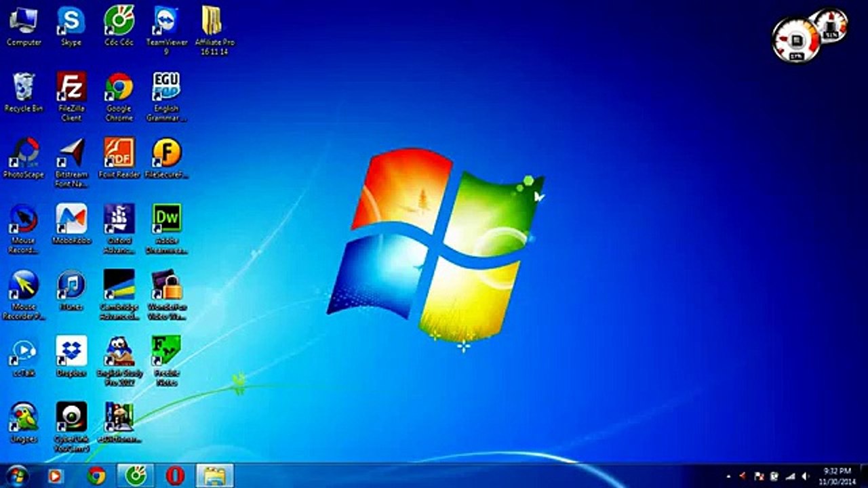The image size is (868, 488).
Task: Select the iTunes desktop shortcut
Action: tap(71, 289)
